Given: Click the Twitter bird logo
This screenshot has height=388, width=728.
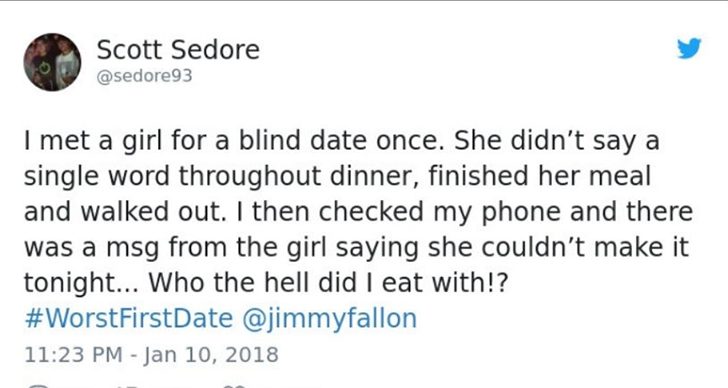Looking at the screenshot, I should click(689, 48).
